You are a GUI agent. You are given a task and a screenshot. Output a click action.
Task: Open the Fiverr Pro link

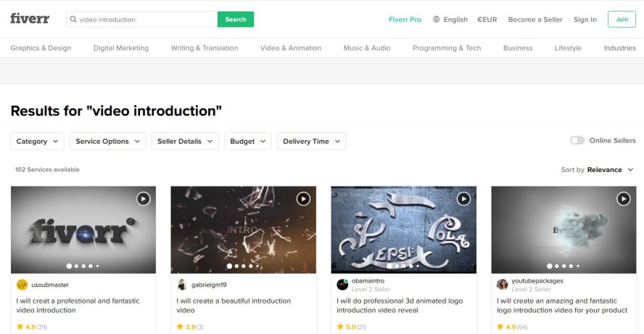pos(405,20)
